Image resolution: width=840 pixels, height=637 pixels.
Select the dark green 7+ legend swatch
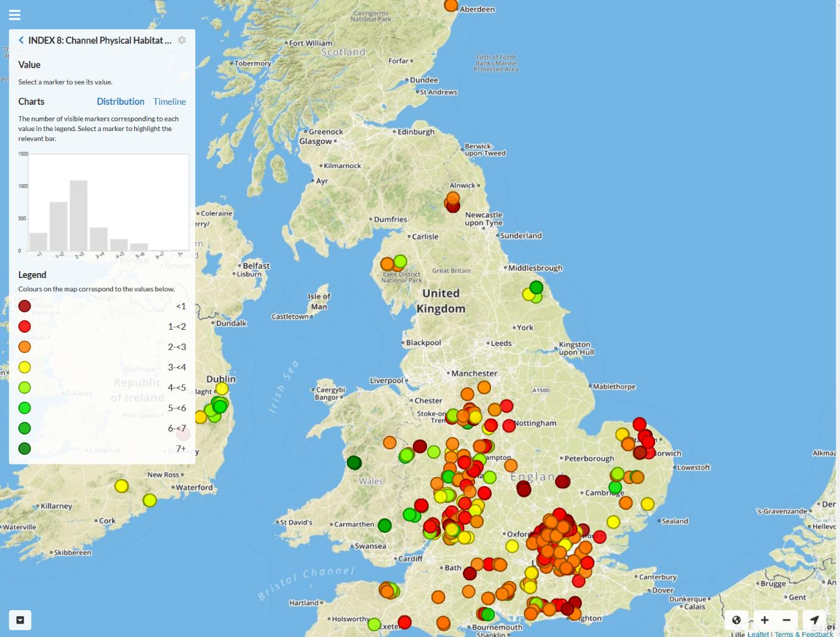tap(24, 448)
